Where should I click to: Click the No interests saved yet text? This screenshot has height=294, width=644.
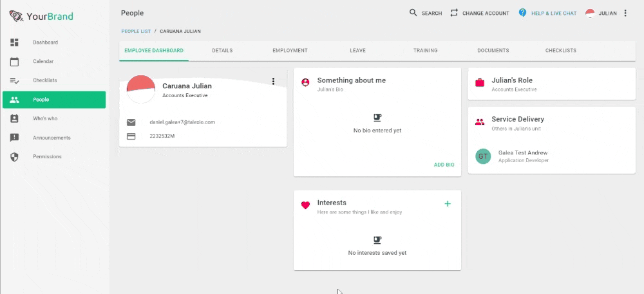(x=377, y=253)
